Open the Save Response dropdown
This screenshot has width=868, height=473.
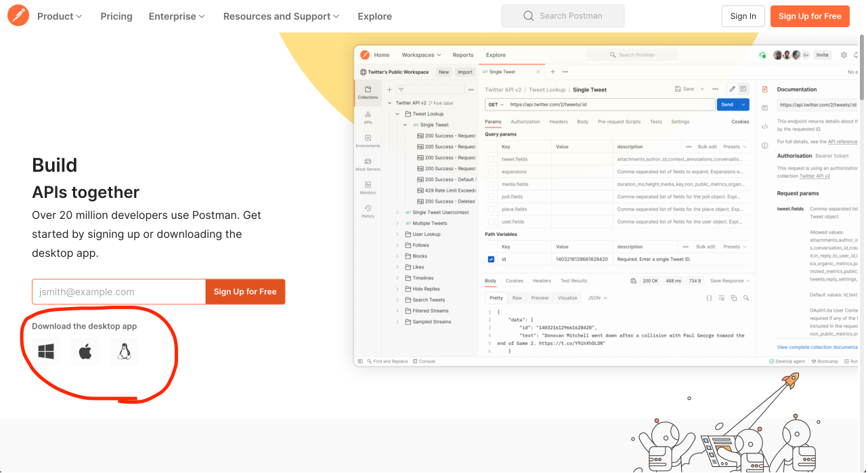tap(730, 281)
